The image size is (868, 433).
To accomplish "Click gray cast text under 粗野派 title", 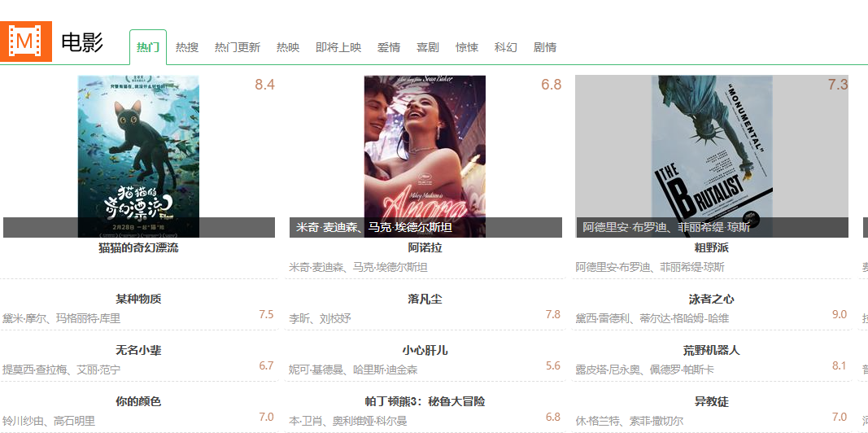I will point(650,268).
